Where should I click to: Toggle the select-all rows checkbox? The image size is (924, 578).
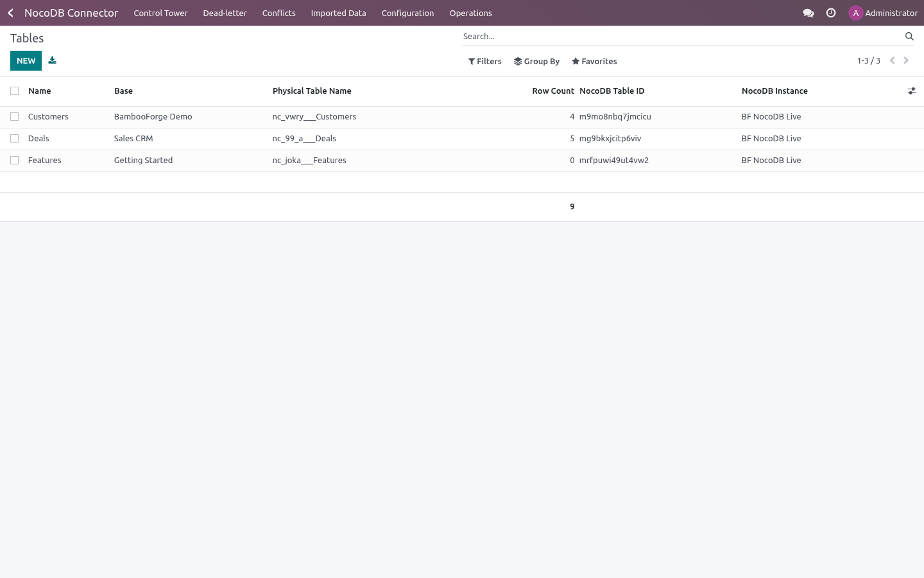click(x=14, y=91)
